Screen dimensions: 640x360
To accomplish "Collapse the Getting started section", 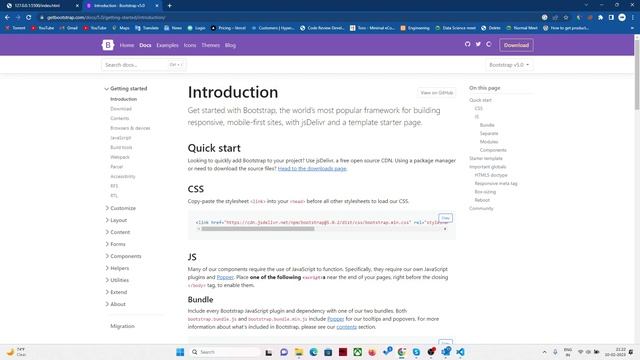I will click(126, 89).
